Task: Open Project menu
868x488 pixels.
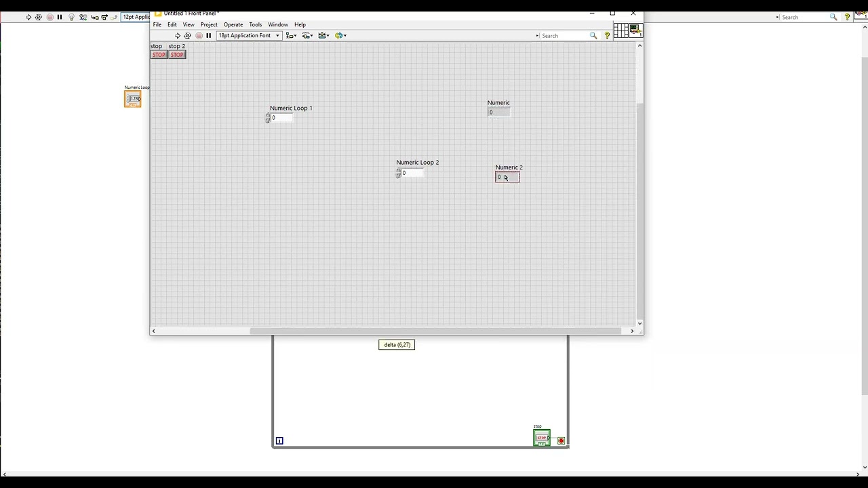Action: (x=209, y=24)
